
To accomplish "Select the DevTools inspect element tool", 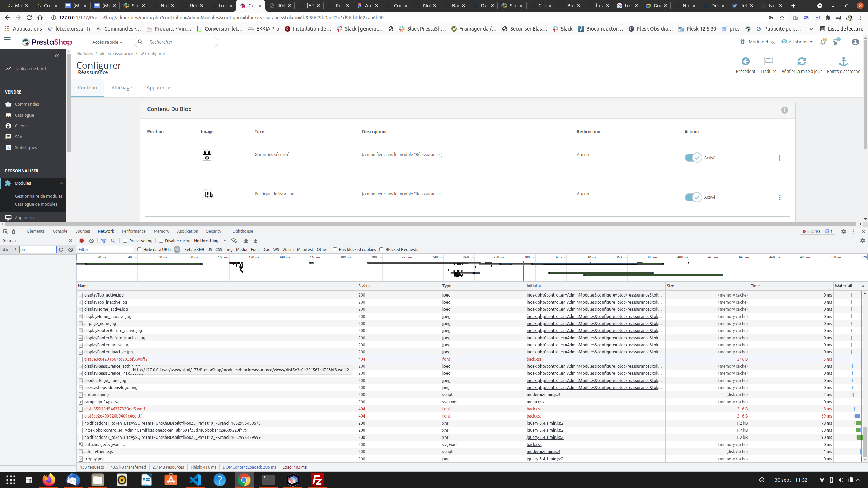I will pos(5,231).
